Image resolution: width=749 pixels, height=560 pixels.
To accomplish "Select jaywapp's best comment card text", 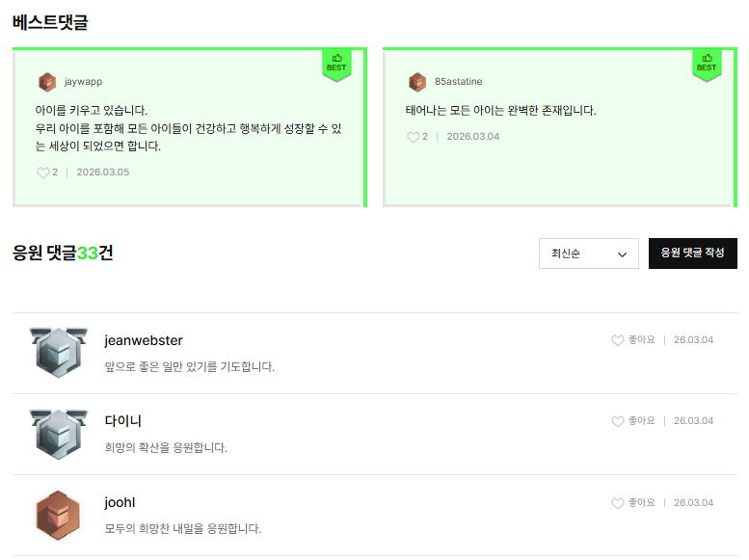I will (188, 128).
